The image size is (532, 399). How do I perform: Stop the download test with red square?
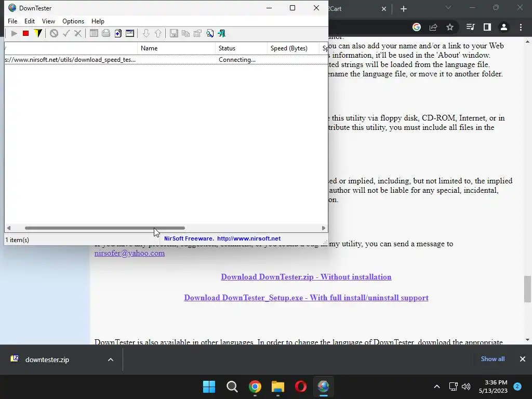(25, 33)
